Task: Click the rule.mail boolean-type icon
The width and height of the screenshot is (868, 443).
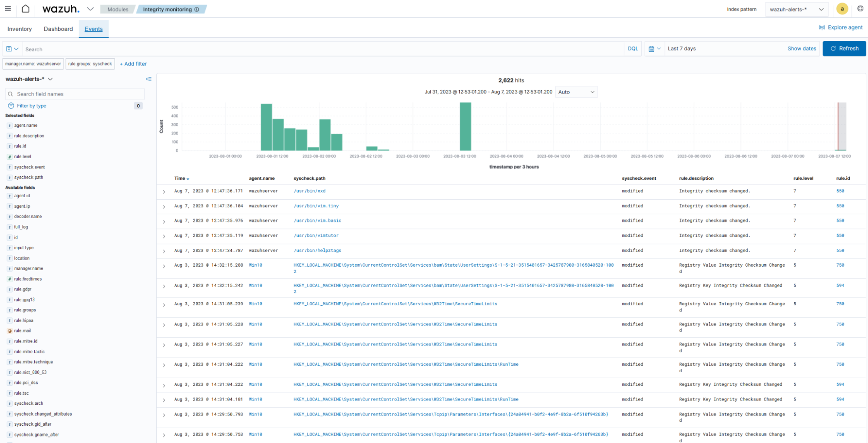Action: pos(10,331)
